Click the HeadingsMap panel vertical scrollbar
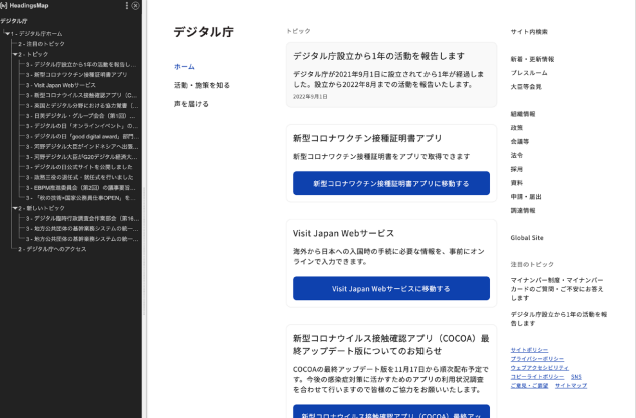Image resolution: width=636 pixels, height=418 pixels. (144, 251)
